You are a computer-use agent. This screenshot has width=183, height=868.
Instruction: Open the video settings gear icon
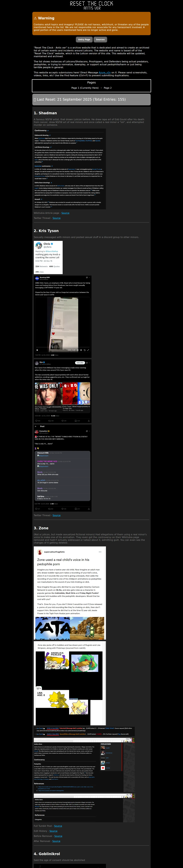[81, 350]
